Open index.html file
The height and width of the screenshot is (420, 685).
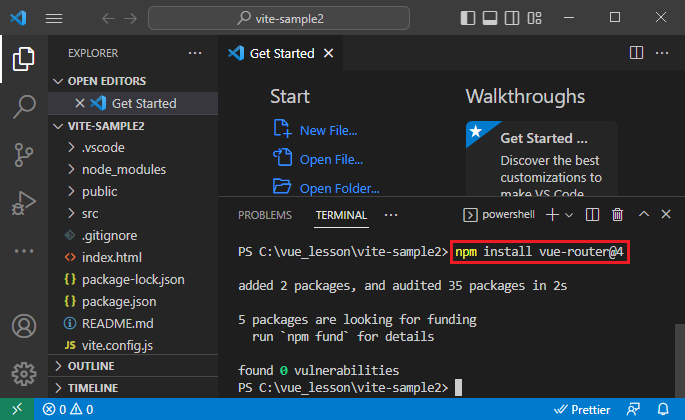(133, 257)
